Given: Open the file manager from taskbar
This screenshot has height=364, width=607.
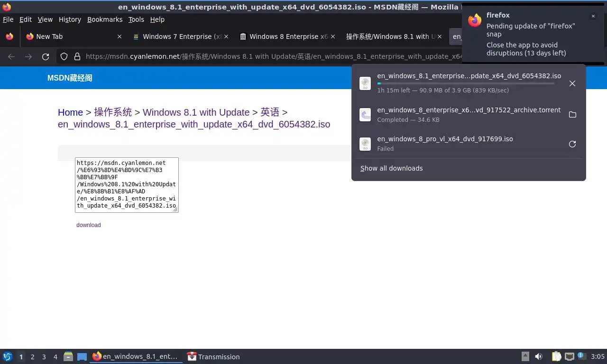Looking at the screenshot, I should [68, 356].
